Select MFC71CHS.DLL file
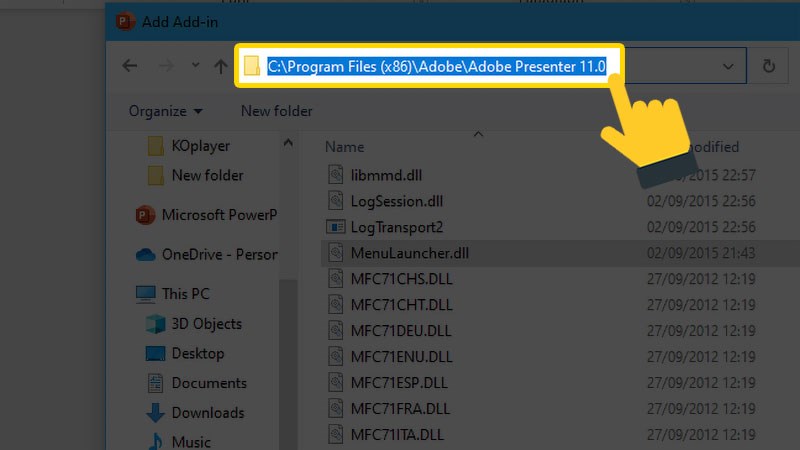Viewport: 800px width, 450px height. point(401,280)
